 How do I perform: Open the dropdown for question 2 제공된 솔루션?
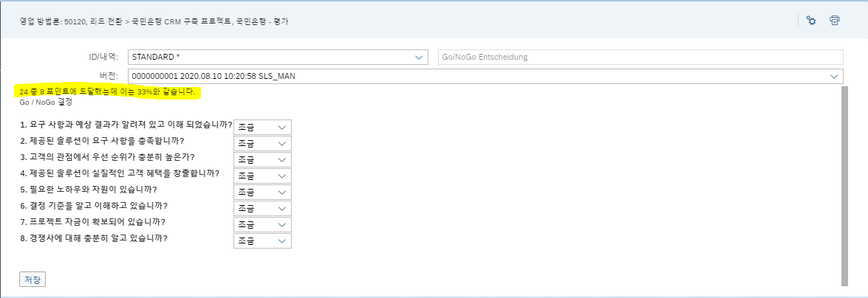click(x=262, y=143)
